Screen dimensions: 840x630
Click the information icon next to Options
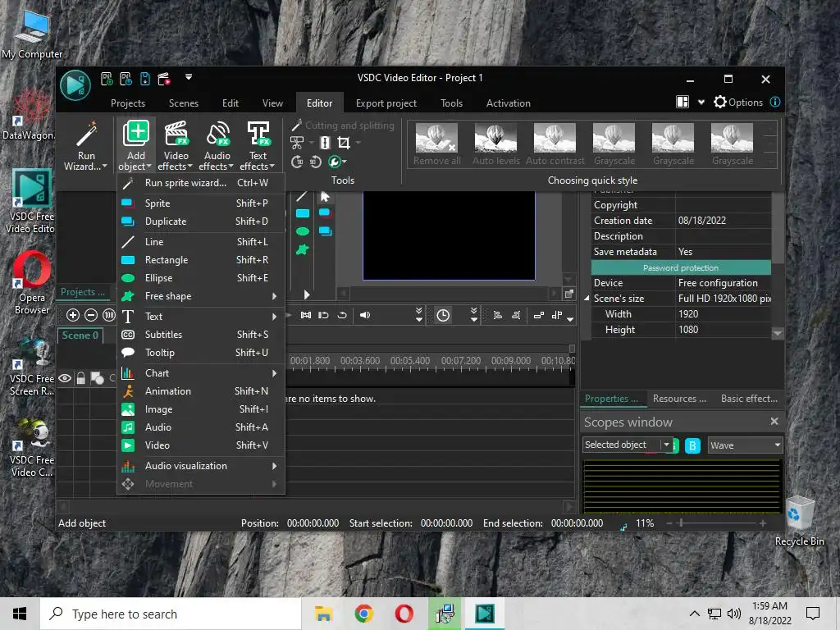point(775,102)
